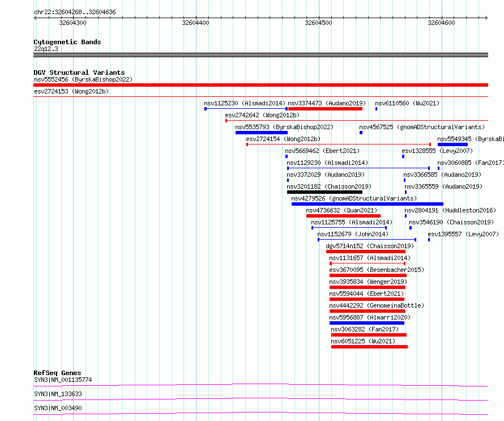504x421 pixels.
Task: Click the black bar of nsv3201182
Action: (x=324, y=192)
